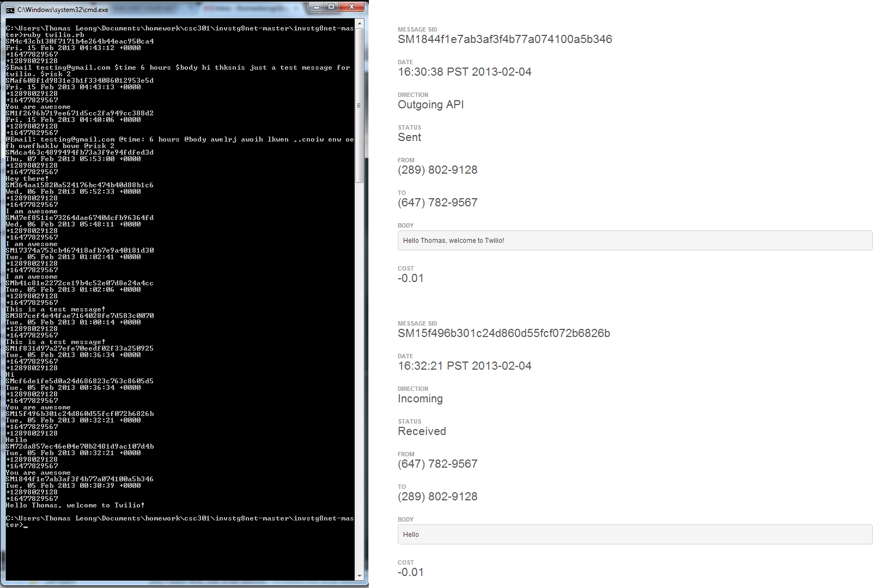
Task: Close the cmd.exe window
Action: click(351, 7)
